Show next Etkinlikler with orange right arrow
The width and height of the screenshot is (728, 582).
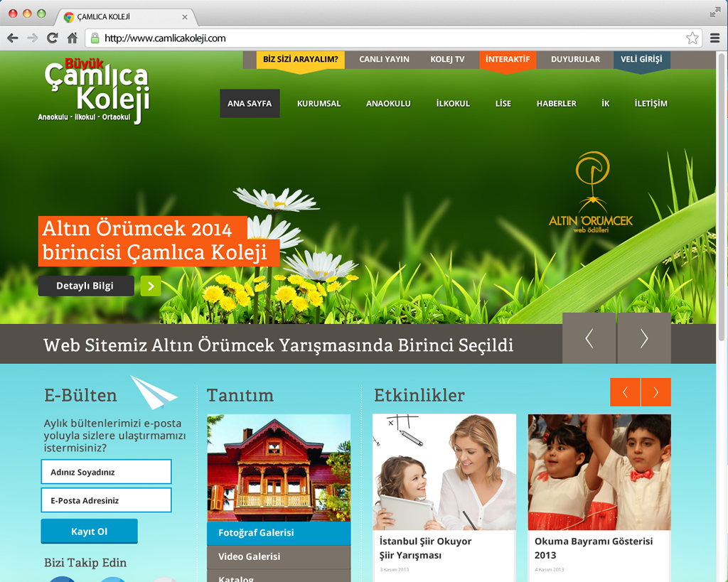click(x=656, y=392)
